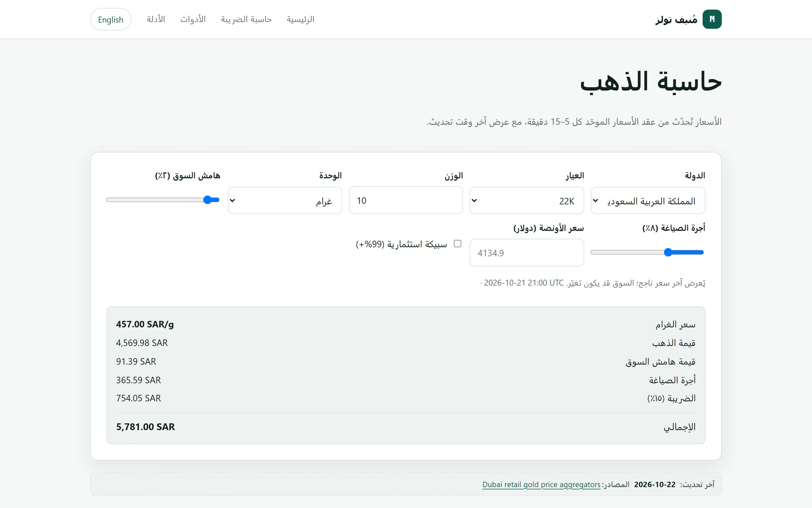Click the 2026-10-21 21:00 UTC timestamp
The height and width of the screenshot is (508, 812).
pos(524,283)
